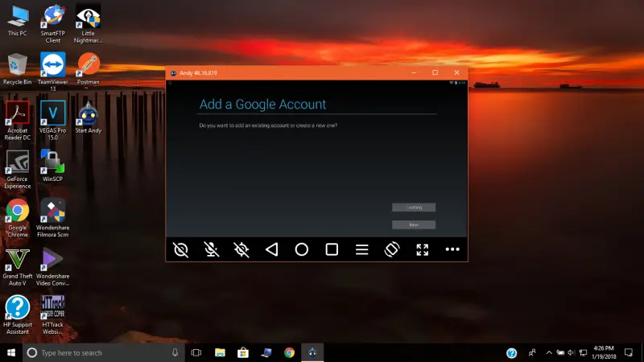The image size is (644, 362).
Task: Click the Type here to search box
Action: [104, 352]
